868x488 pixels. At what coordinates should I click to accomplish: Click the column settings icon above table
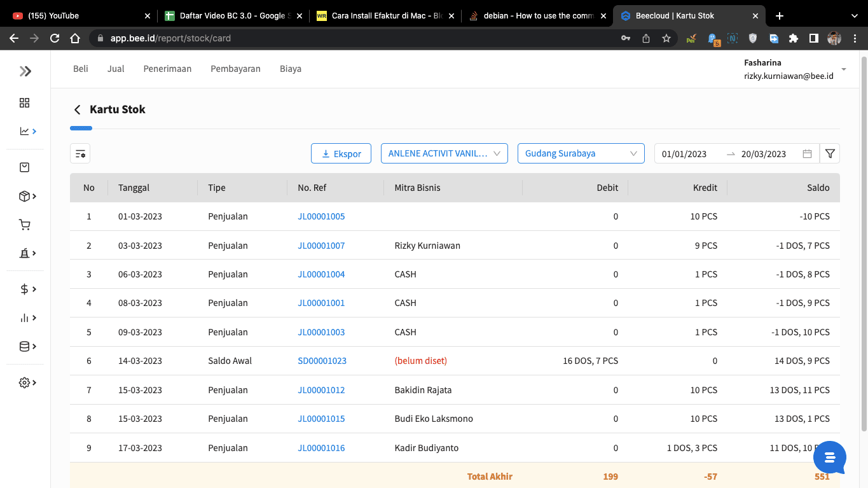[80, 153]
